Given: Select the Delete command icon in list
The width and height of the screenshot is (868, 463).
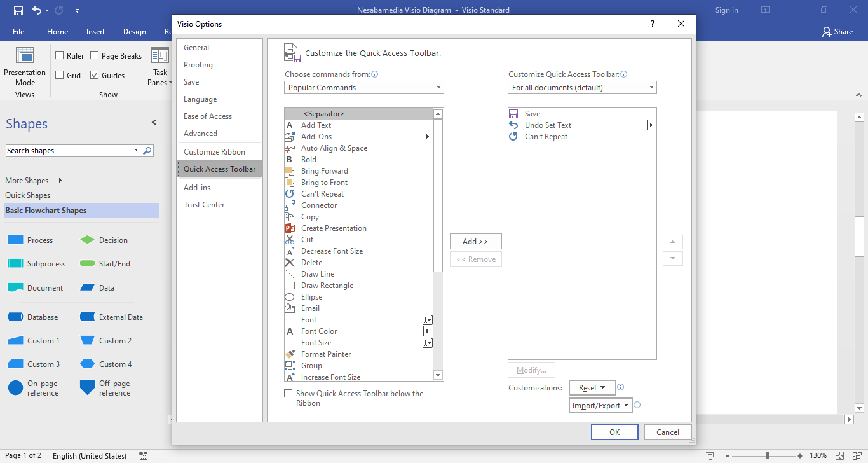Looking at the screenshot, I should [290, 263].
